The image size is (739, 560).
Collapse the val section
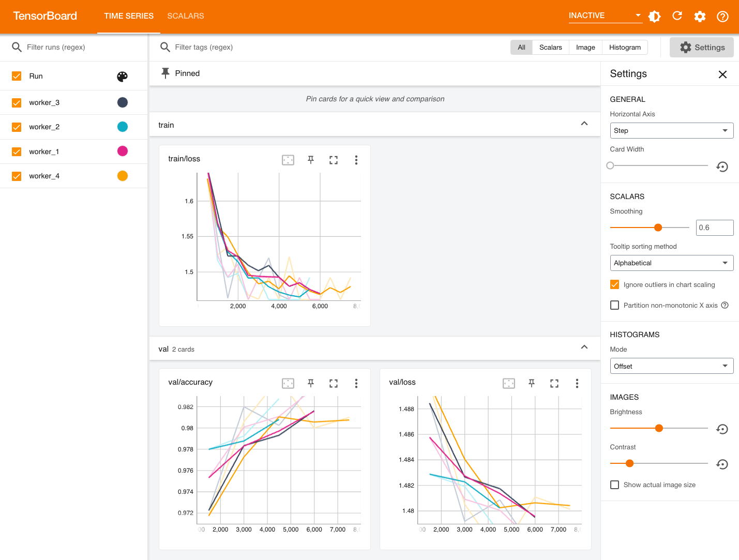tap(584, 347)
